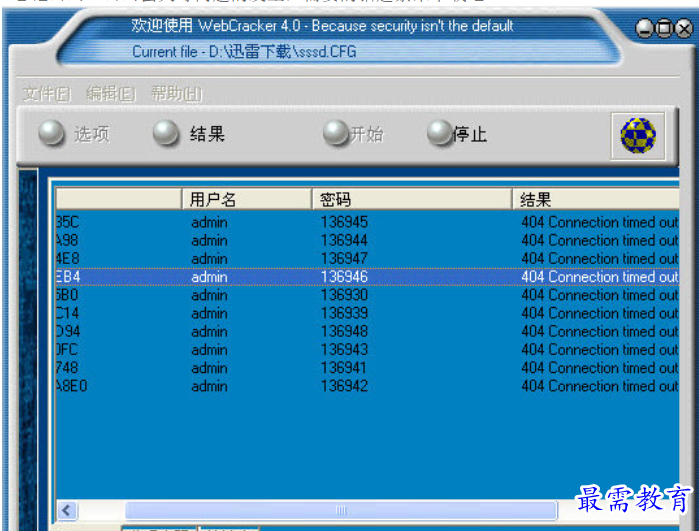The width and height of the screenshot is (699, 531).
Task: Click the 结果 column header
Action: pos(596,199)
